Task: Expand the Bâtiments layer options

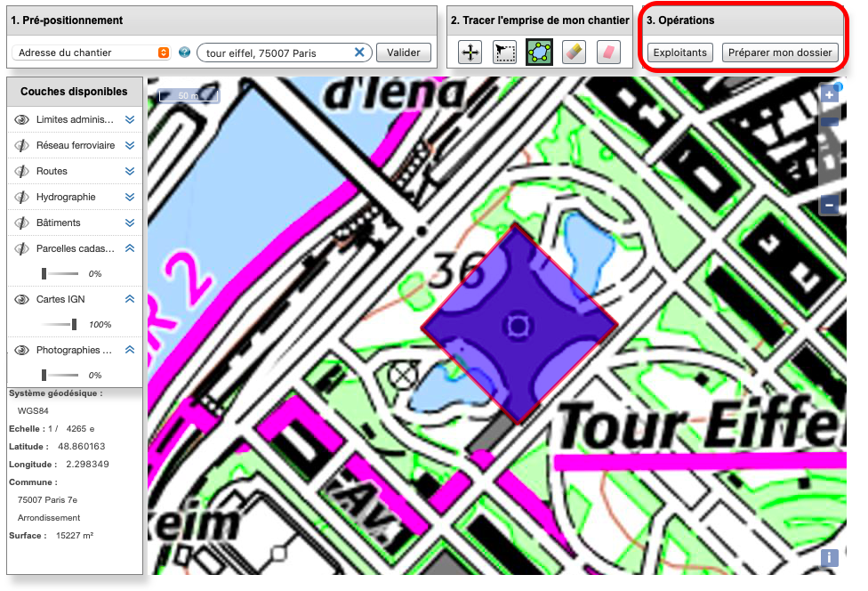Action: (x=130, y=223)
